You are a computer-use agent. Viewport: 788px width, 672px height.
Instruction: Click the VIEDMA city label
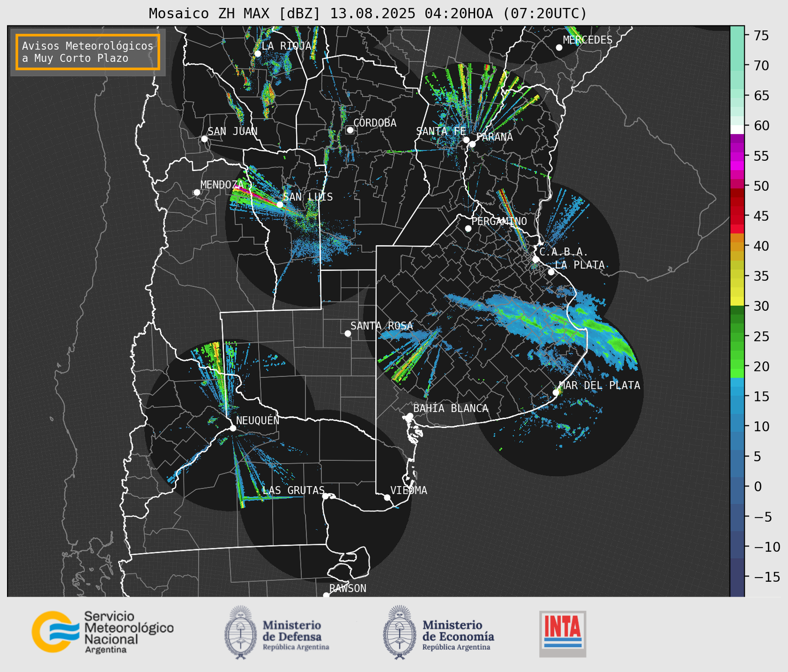click(409, 490)
